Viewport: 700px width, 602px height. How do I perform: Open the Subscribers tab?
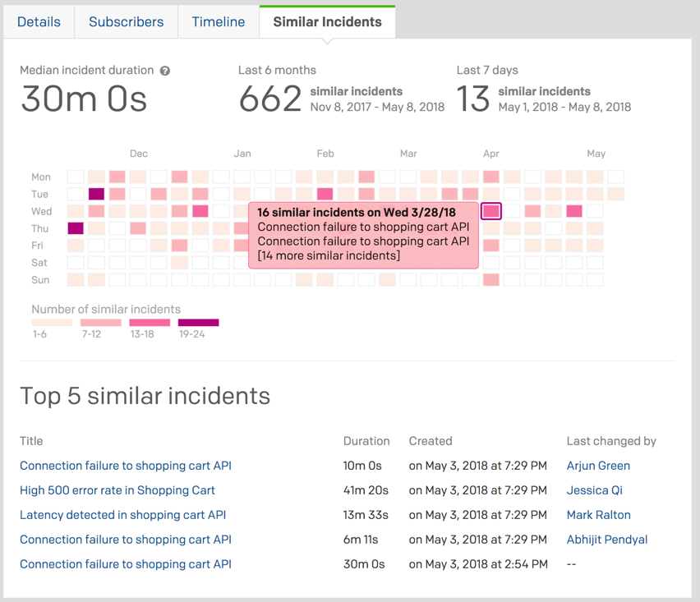pos(127,22)
